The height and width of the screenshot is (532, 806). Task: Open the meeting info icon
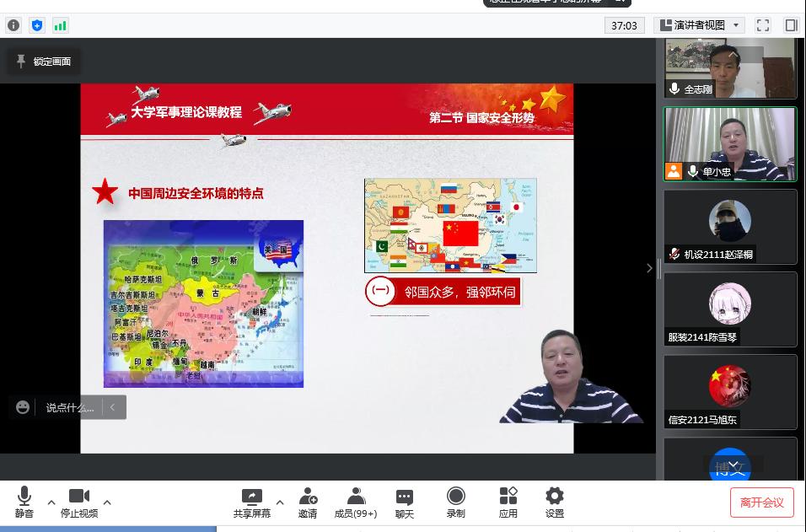13,25
